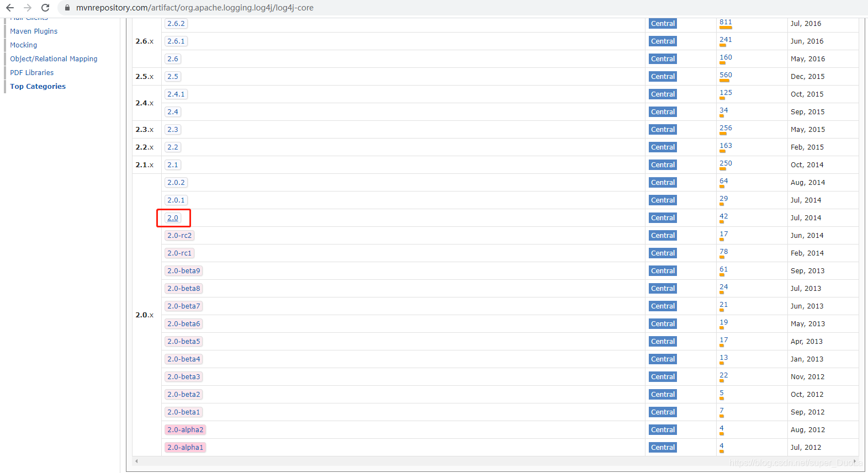This screenshot has width=868, height=473.
Task: Open version 2.0-beta8 link
Action: click(184, 289)
